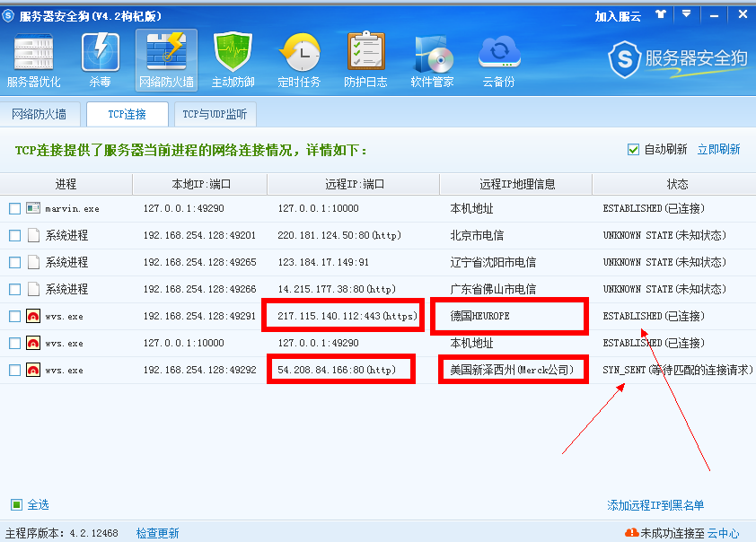
Task: Click the 北京市电信 location cell
Action: click(x=477, y=235)
